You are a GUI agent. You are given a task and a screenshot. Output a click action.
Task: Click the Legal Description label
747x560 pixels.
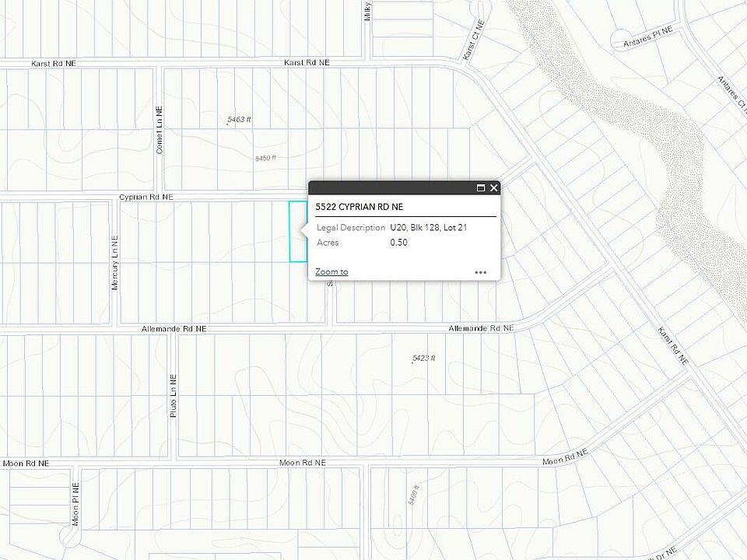[x=351, y=228]
